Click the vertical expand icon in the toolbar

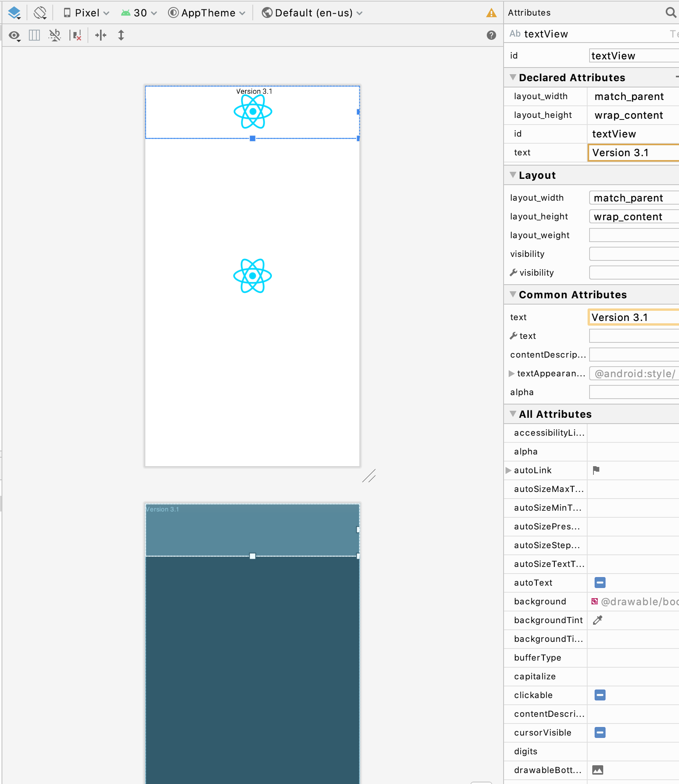121,35
